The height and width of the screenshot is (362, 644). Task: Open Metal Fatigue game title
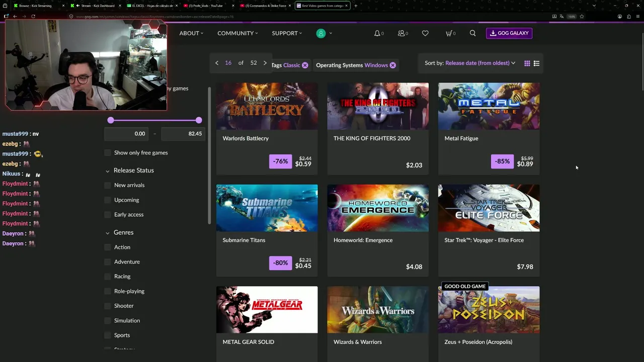click(461, 138)
